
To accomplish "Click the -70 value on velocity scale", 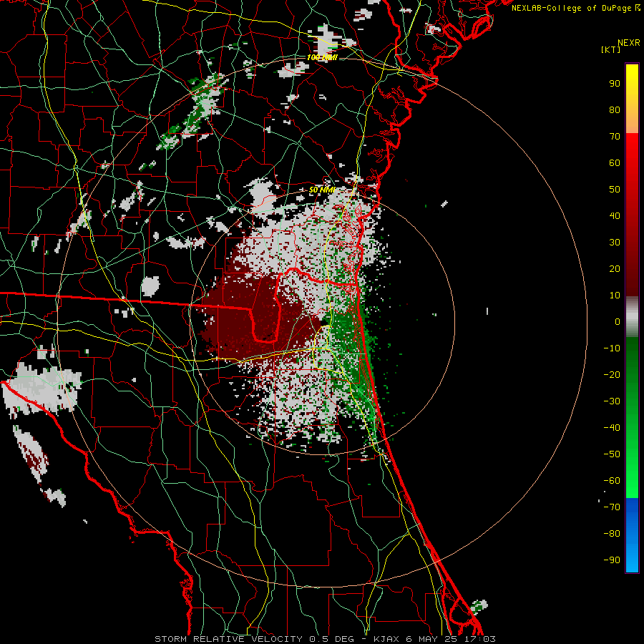I will 612,507.
